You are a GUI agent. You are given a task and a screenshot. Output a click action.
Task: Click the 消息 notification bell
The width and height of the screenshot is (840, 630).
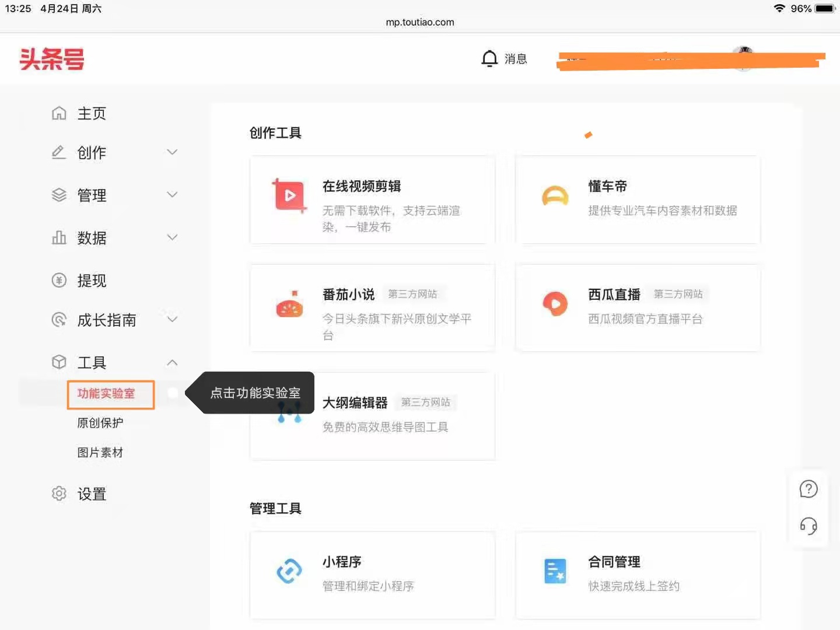click(489, 58)
